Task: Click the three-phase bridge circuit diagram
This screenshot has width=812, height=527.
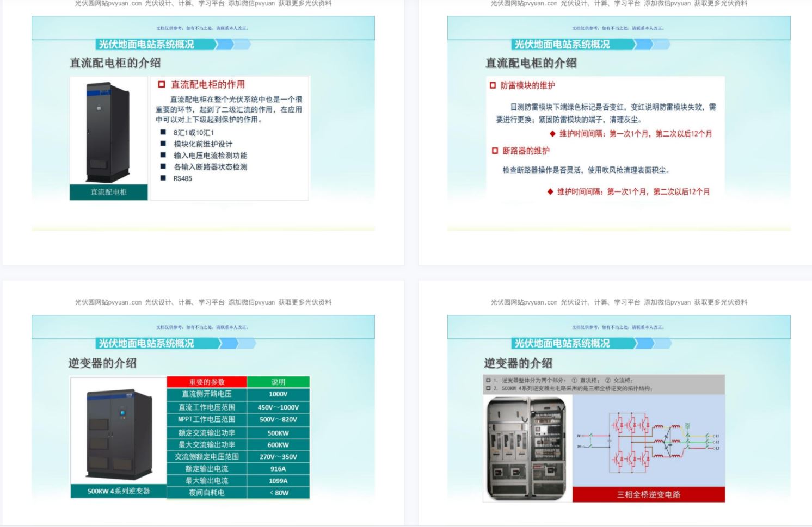Action: 648,441
